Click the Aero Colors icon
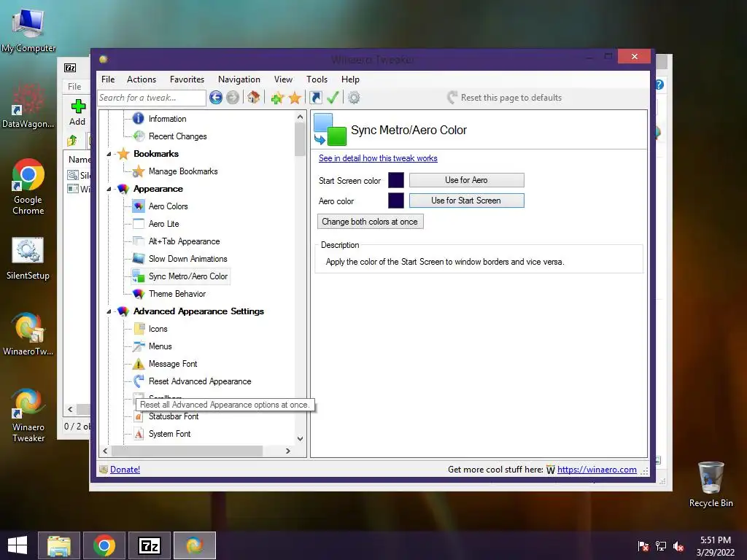This screenshot has width=747, height=560. pos(138,206)
